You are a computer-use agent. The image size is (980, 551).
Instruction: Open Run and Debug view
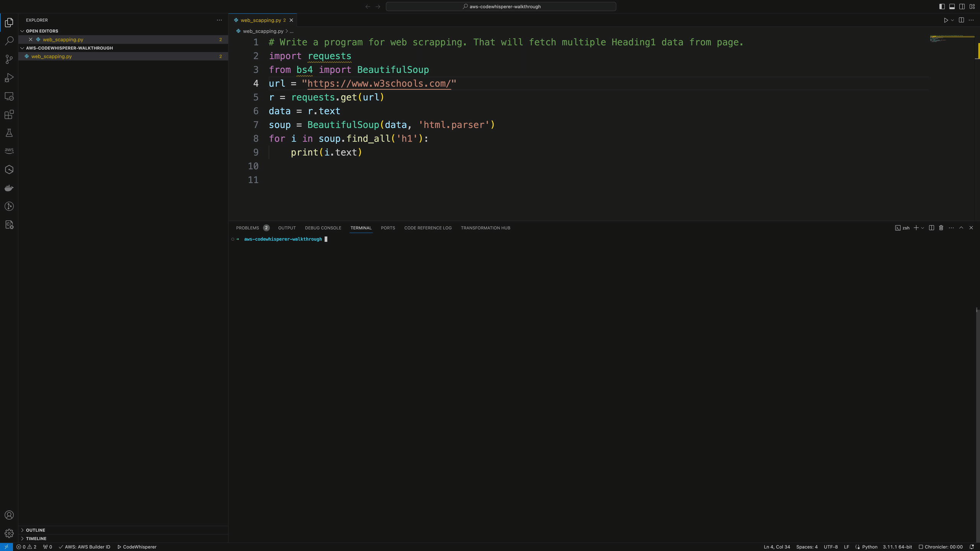click(9, 78)
